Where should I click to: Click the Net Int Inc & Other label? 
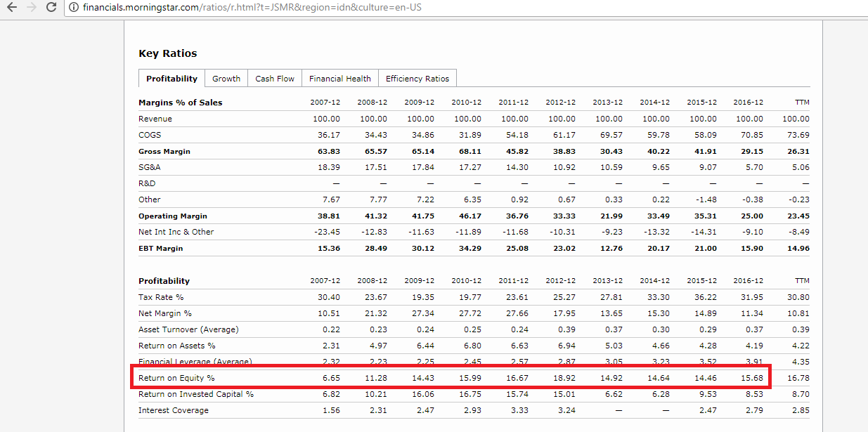tap(176, 232)
